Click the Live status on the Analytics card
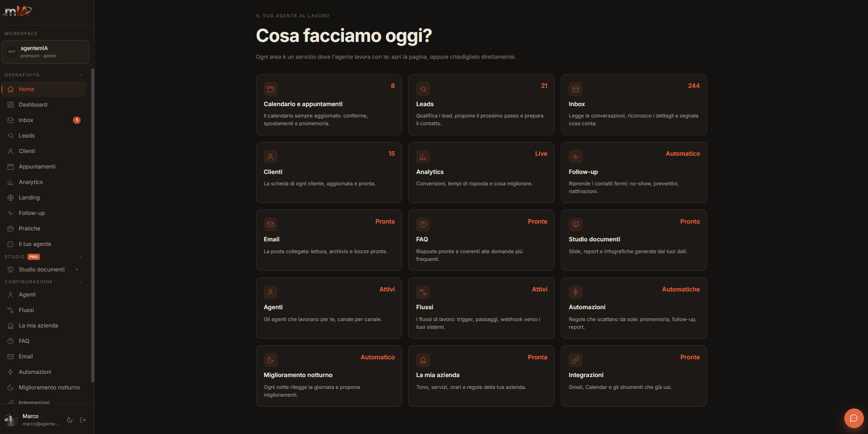 [541, 154]
